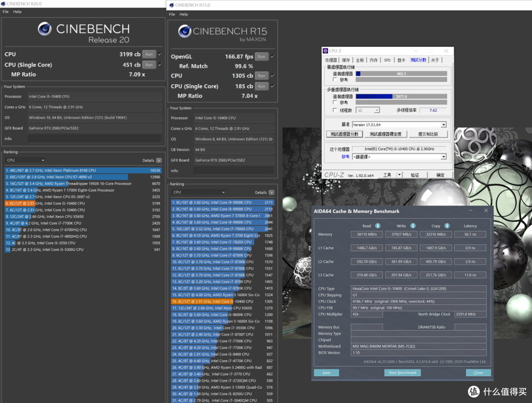The image size is (532, 403).
Task: Click the info icon next to Read in AIDA64
Action: click(378, 226)
